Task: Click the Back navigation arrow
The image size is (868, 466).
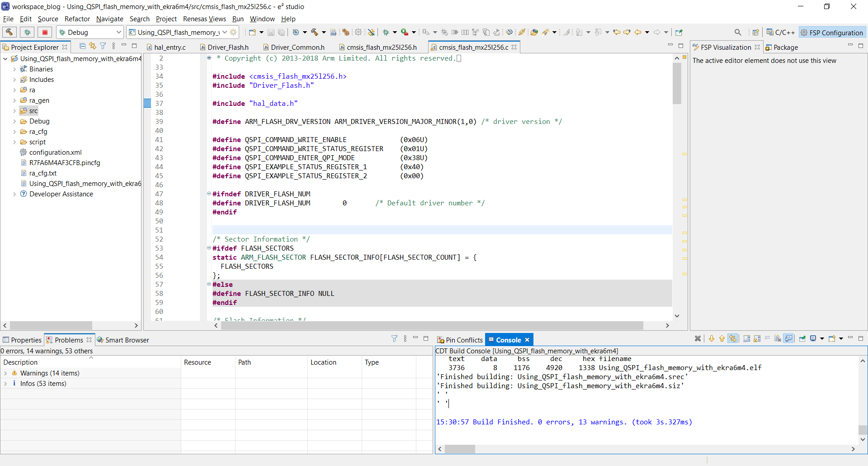Action: [638, 32]
